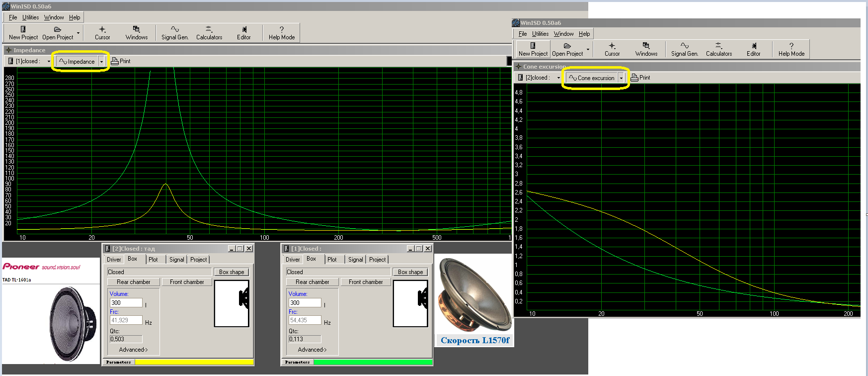Open the Utilities menu in the left window
Screen dimensions: 868x376
click(30, 17)
